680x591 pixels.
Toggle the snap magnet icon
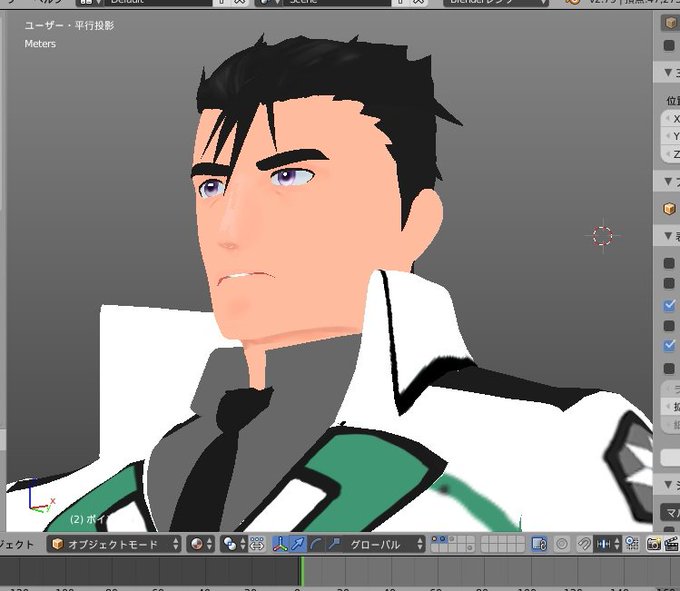pyautogui.click(x=584, y=544)
